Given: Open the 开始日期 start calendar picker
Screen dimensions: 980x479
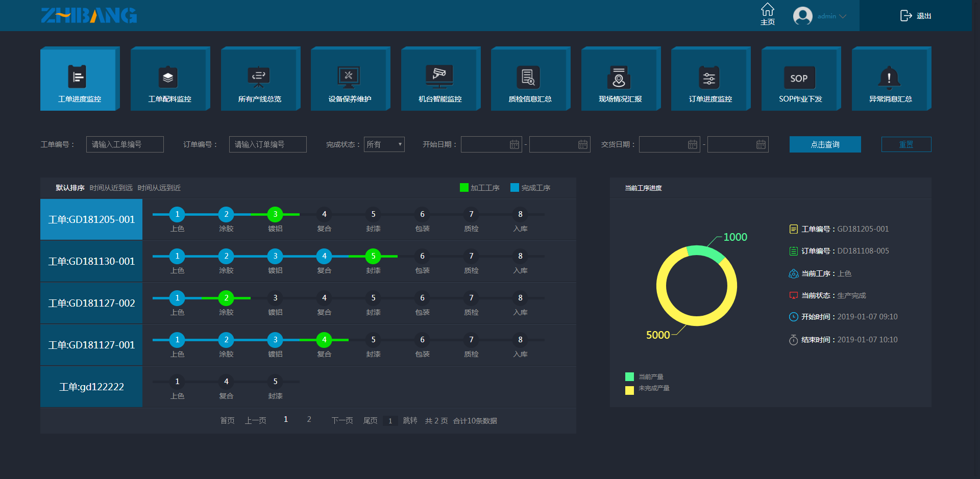Looking at the screenshot, I should [x=514, y=145].
